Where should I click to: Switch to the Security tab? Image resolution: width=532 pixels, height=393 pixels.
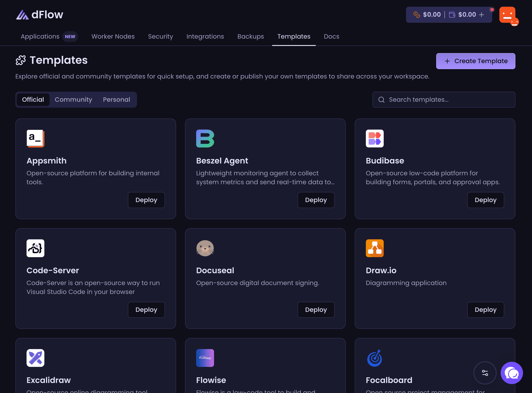[161, 37]
